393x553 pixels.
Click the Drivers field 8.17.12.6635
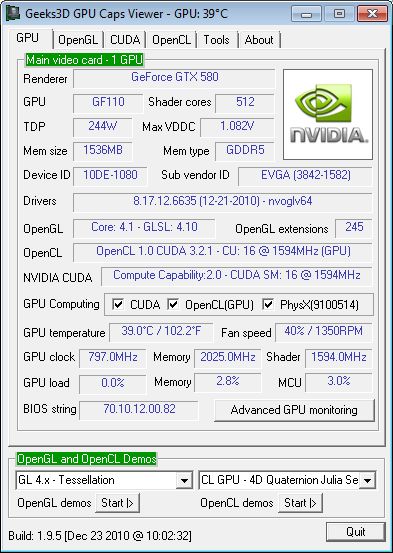(x=223, y=202)
